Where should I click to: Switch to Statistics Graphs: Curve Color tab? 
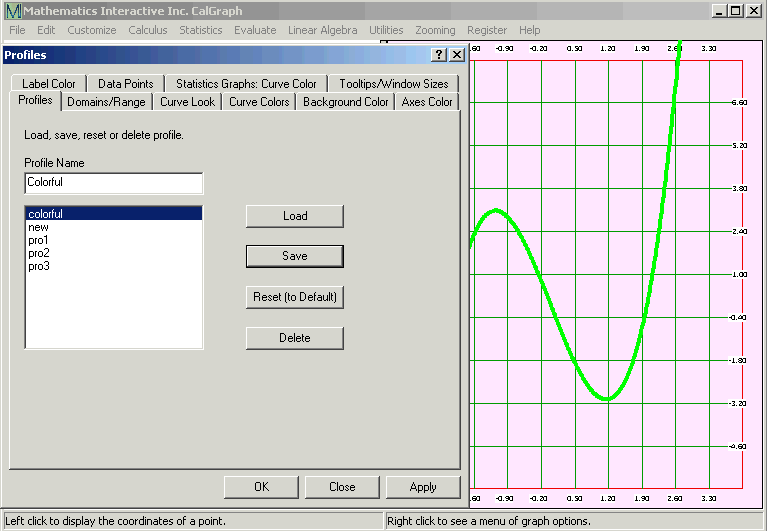coord(246,84)
